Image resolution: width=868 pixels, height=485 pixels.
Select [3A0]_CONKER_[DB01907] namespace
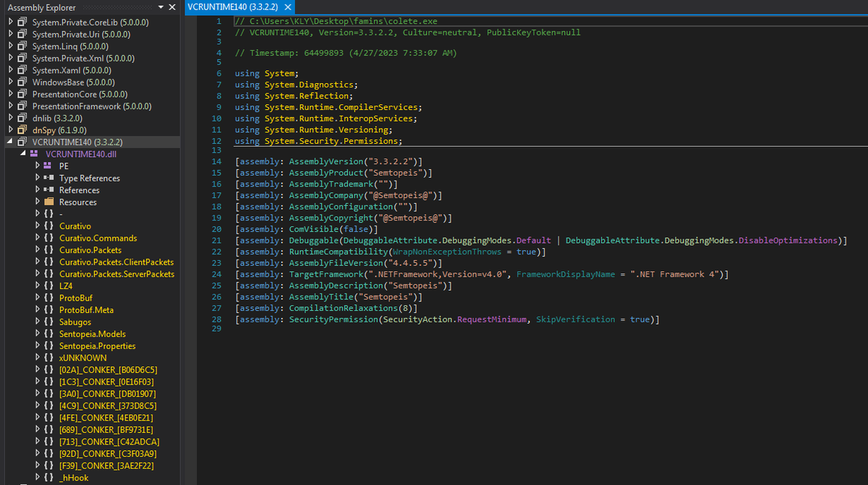point(107,394)
